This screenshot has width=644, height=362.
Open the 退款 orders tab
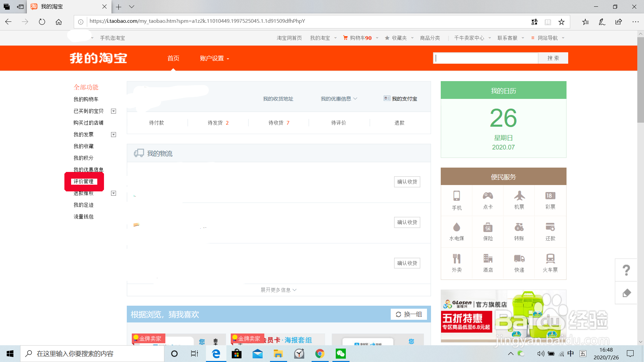pyautogui.click(x=399, y=123)
